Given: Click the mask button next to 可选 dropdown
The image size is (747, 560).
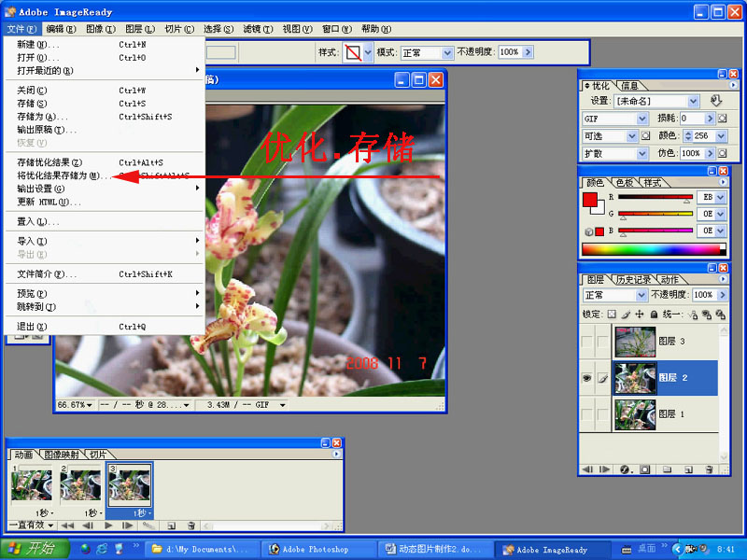Looking at the screenshot, I should click(x=645, y=135).
